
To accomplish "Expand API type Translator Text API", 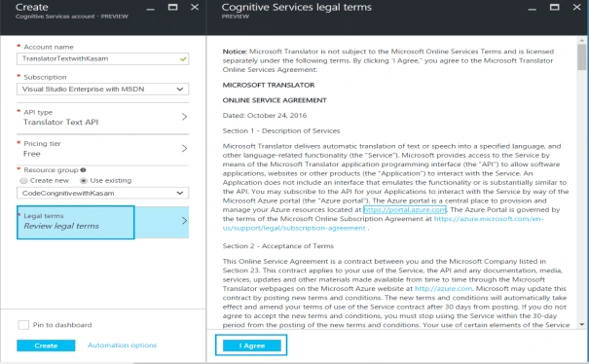I will tap(102, 118).
